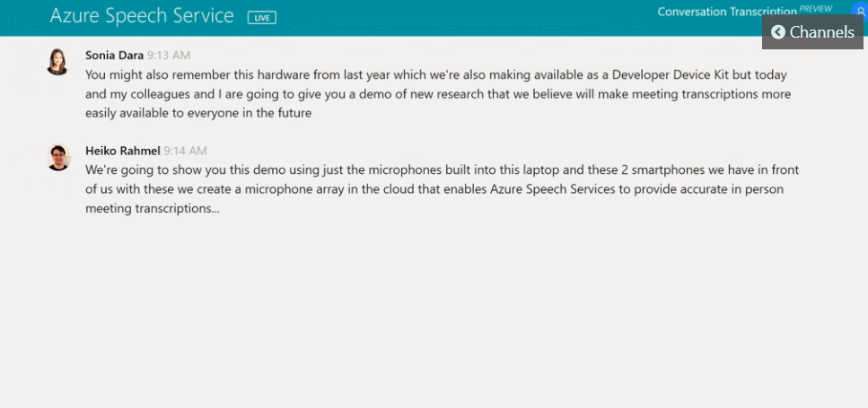Click the trailing "meeting transcriptions..." line
This screenshot has height=408, width=868.
pos(153,209)
